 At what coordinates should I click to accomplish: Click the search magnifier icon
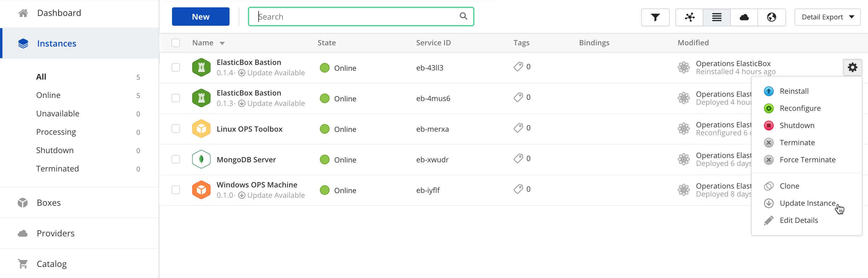[x=463, y=16]
